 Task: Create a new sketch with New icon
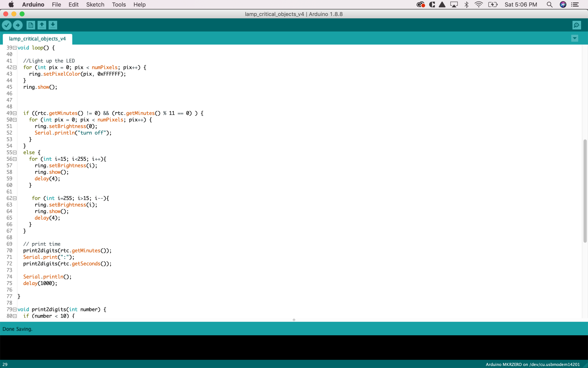click(x=31, y=25)
